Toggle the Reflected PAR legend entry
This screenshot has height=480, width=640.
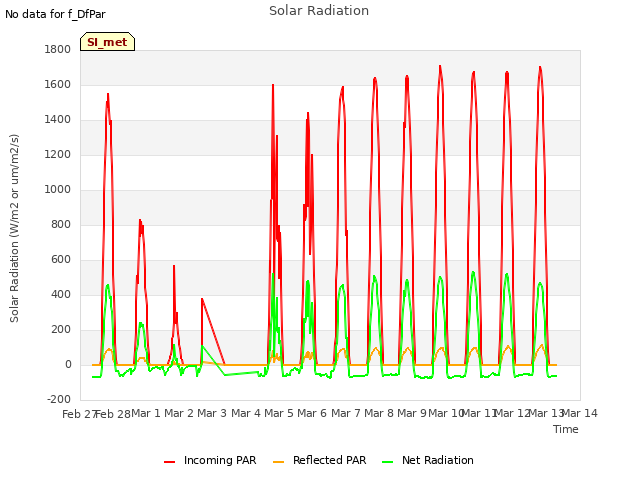(320, 460)
